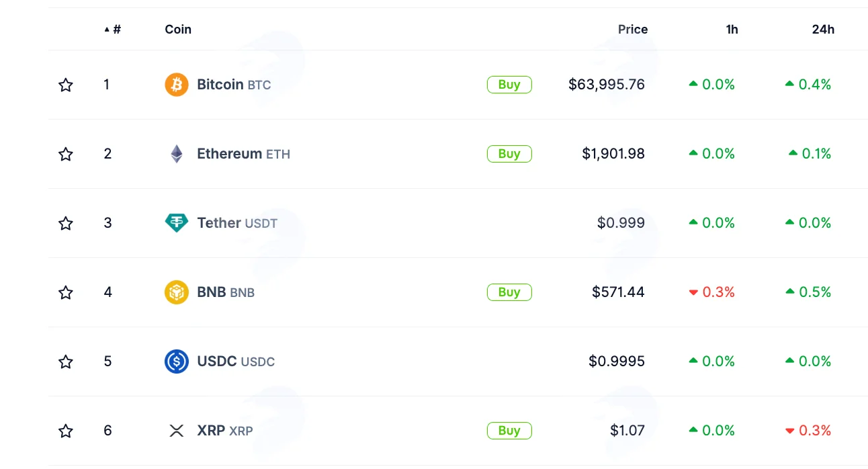868x469 pixels.
Task: Click the orange Bitcoin logo icon
Action: coord(177,85)
